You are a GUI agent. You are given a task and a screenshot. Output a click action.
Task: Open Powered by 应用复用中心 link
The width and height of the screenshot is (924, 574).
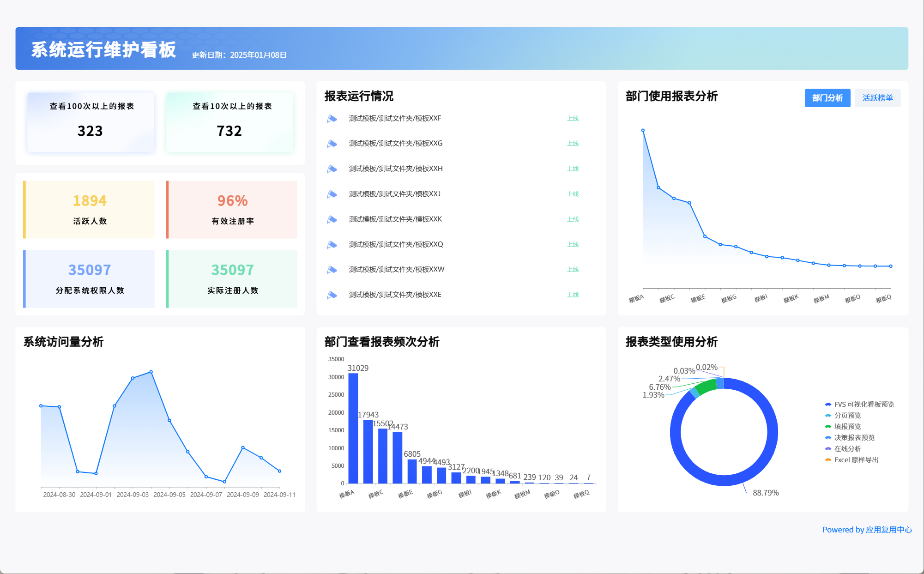click(867, 530)
